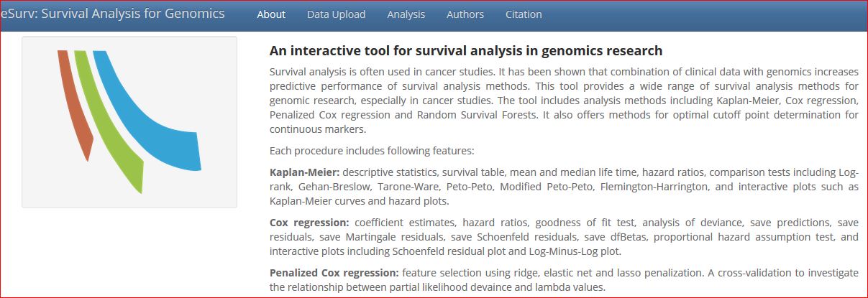Open the Authors tab
The image size is (868, 298).
click(x=465, y=14)
